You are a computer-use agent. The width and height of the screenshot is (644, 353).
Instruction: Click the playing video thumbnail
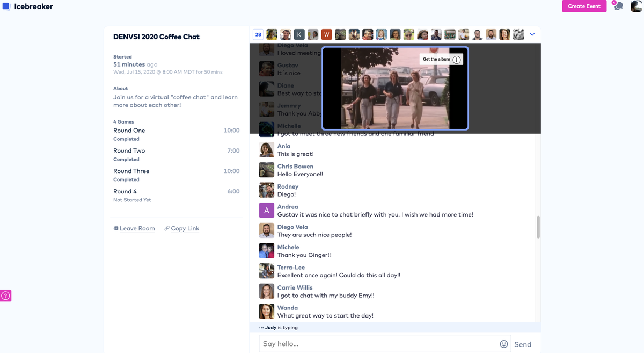395,88
